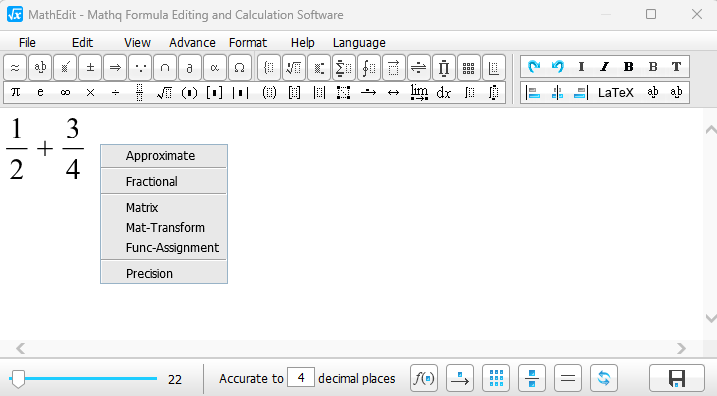Open the intersection set symbols palette

[x=165, y=68]
